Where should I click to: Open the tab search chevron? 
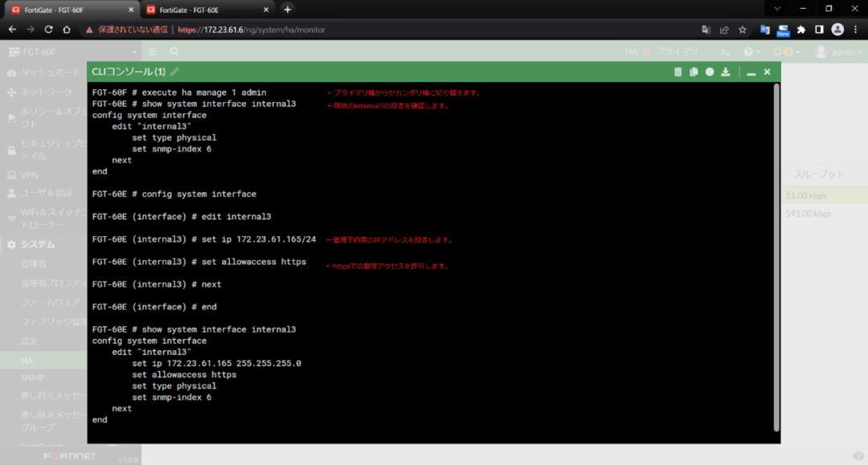777,9
